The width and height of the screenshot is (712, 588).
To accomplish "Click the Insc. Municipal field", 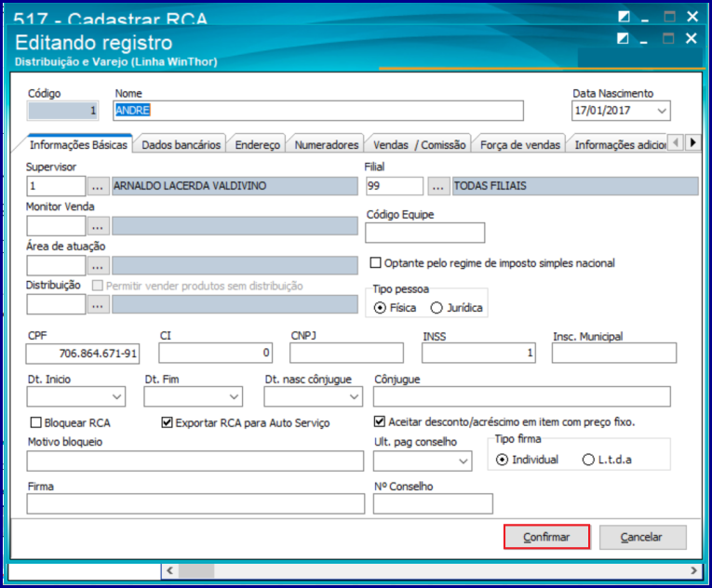I will pos(614,353).
